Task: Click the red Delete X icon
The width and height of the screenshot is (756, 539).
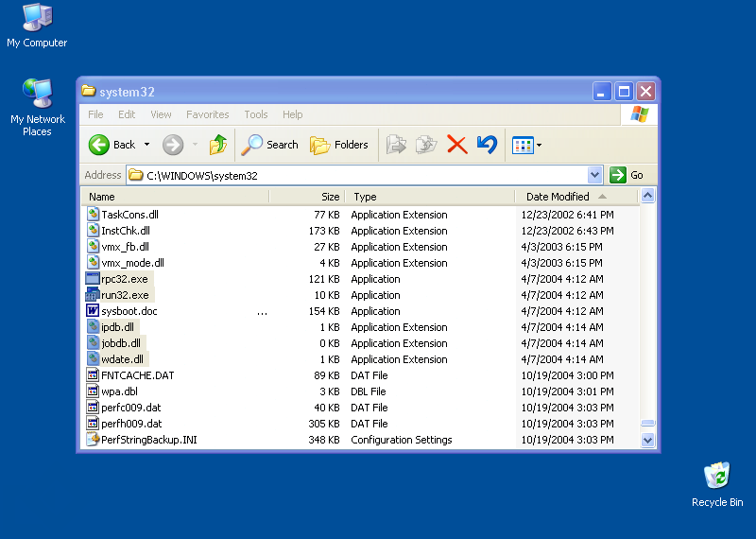Action: (x=456, y=145)
